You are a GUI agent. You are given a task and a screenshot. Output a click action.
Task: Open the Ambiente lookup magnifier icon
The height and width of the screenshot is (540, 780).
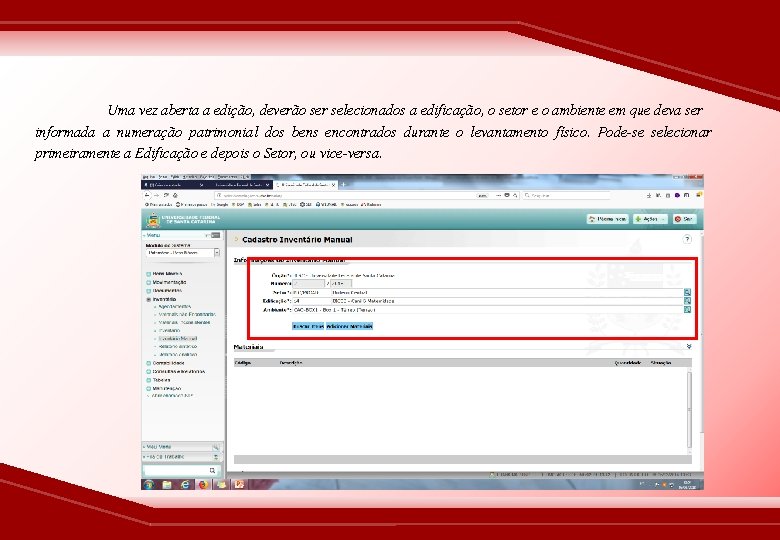click(x=687, y=309)
